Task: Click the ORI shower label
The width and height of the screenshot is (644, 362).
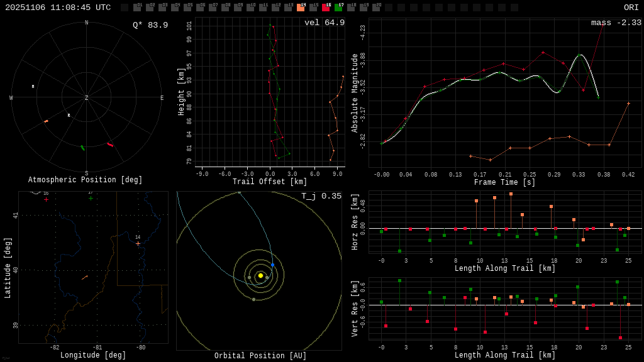Action: pos(631,8)
